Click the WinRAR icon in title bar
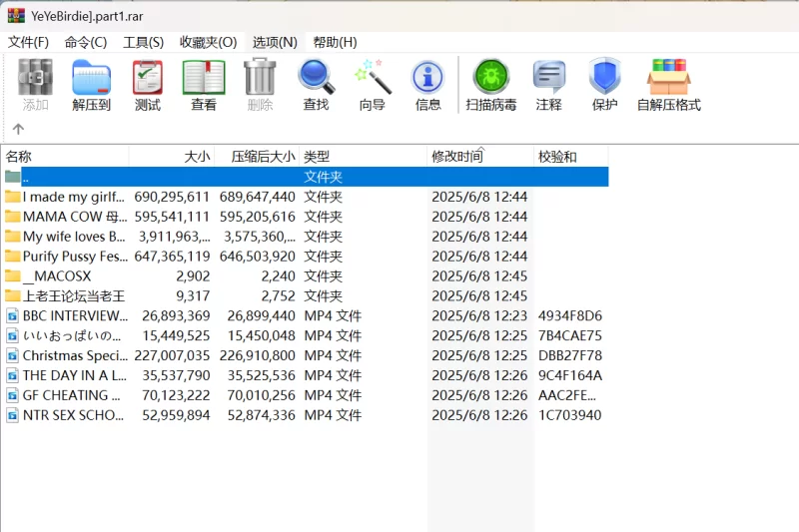 (x=16, y=16)
